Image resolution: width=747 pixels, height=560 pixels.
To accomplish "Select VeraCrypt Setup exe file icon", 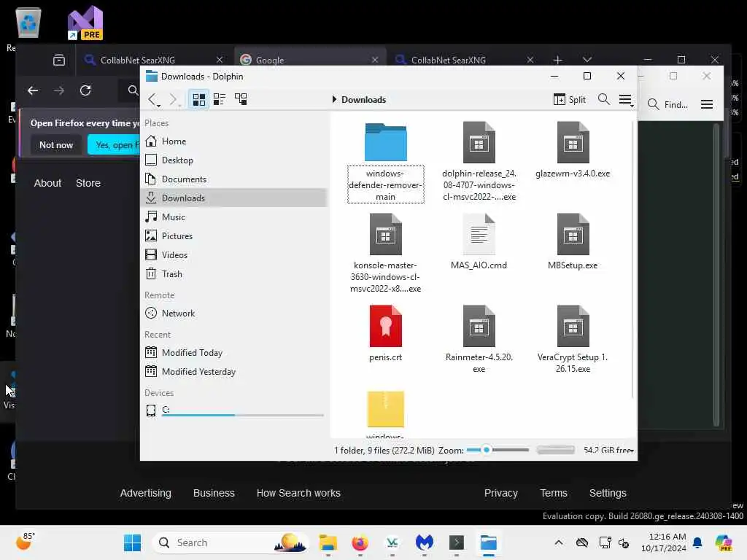I will [x=573, y=326].
